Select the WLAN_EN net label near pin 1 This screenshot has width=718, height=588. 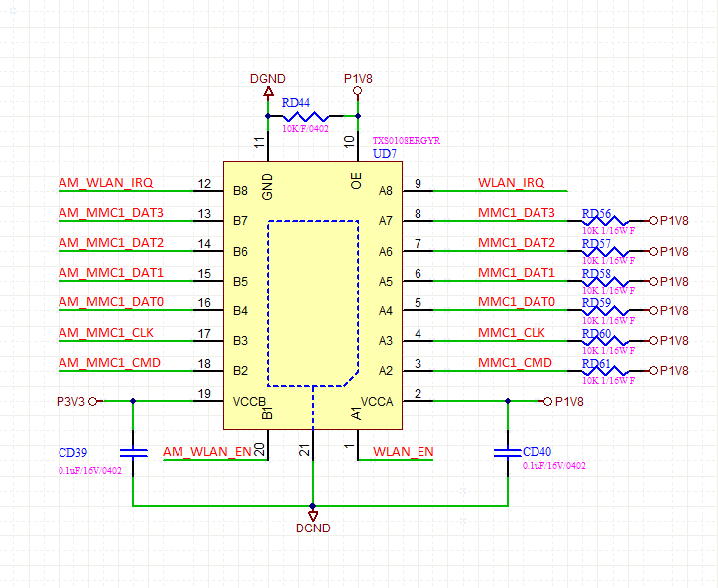point(403,452)
